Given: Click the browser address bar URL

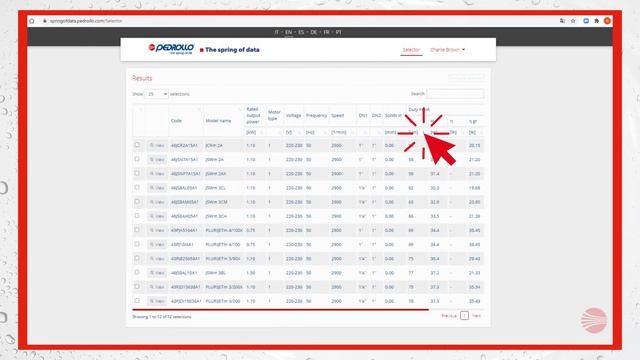Looking at the screenshot, I should point(86,21).
